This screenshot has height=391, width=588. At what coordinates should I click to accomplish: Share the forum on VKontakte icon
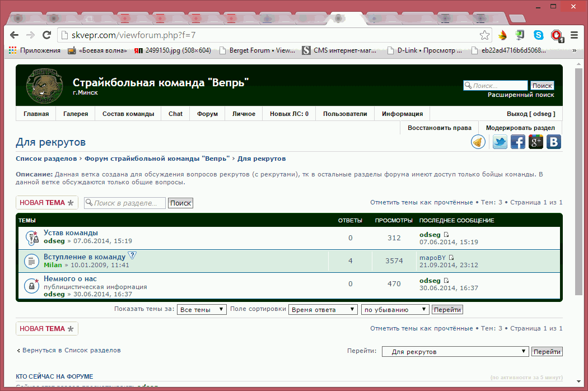[553, 142]
